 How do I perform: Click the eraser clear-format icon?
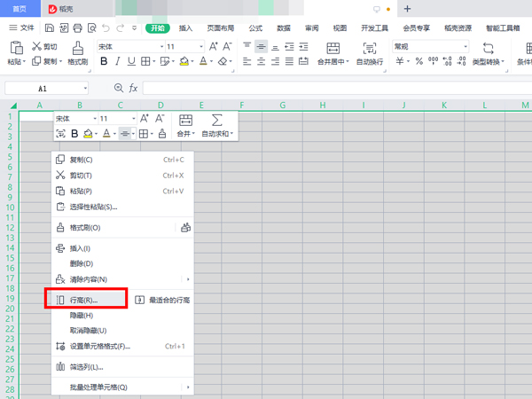point(223,61)
